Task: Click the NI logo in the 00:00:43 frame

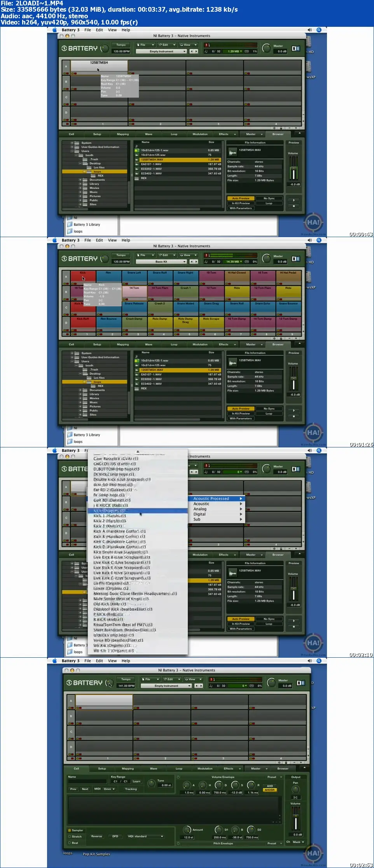Action: [296, 48]
